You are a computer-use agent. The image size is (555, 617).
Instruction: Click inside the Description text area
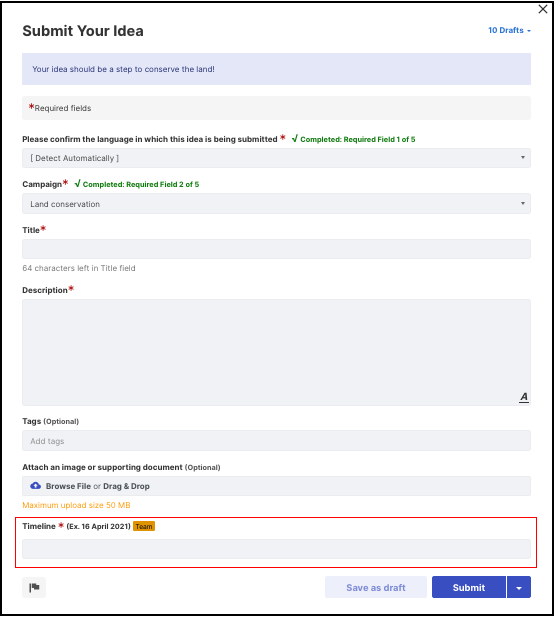pyautogui.click(x=276, y=353)
